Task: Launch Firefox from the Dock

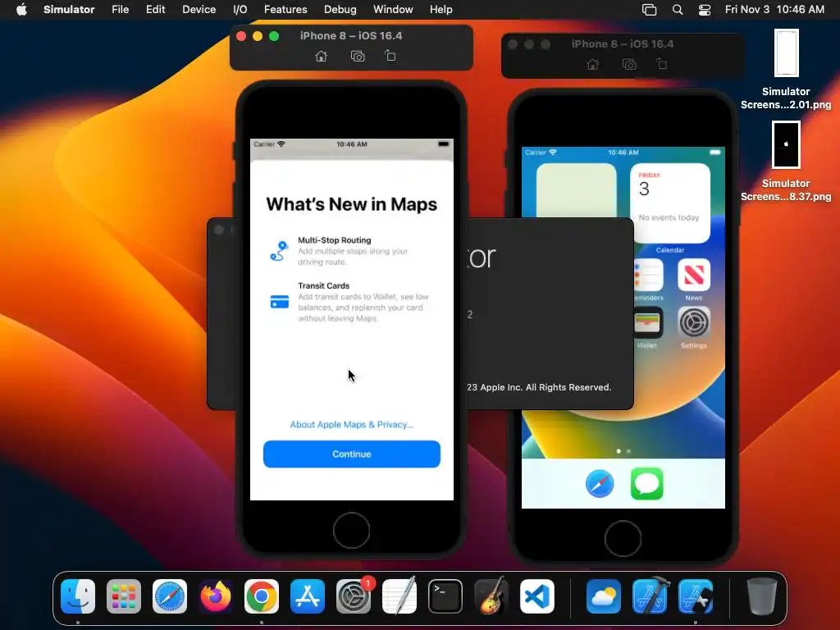Action: pyautogui.click(x=216, y=596)
